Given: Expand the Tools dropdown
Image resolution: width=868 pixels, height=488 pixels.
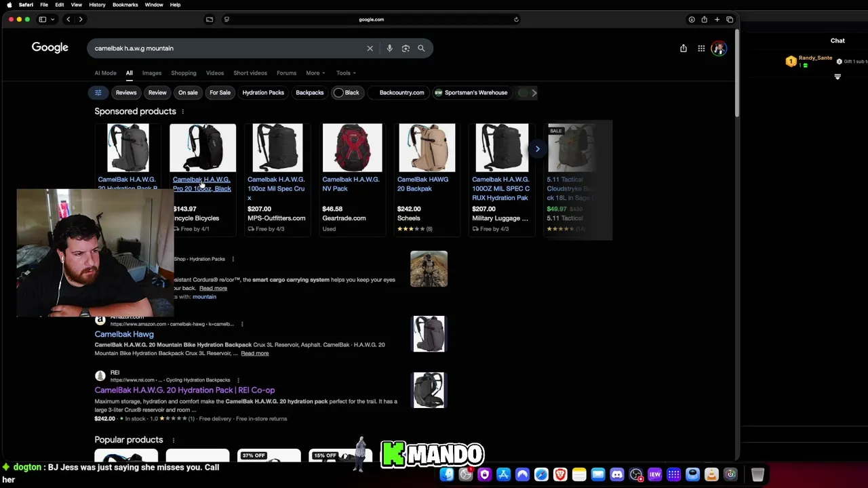Looking at the screenshot, I should (x=346, y=73).
